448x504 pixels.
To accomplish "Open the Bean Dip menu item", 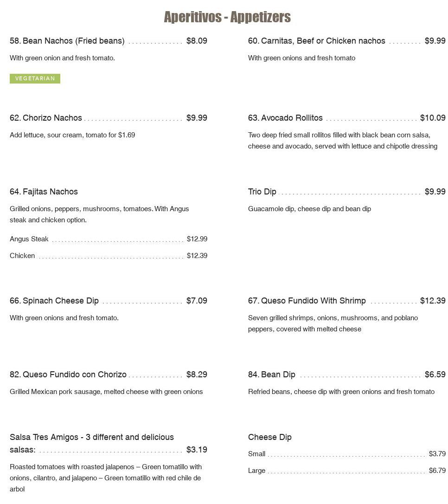I will [x=272, y=375].
